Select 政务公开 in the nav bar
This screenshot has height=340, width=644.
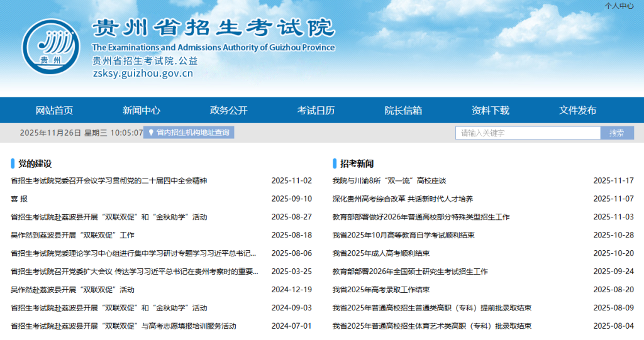pos(229,110)
